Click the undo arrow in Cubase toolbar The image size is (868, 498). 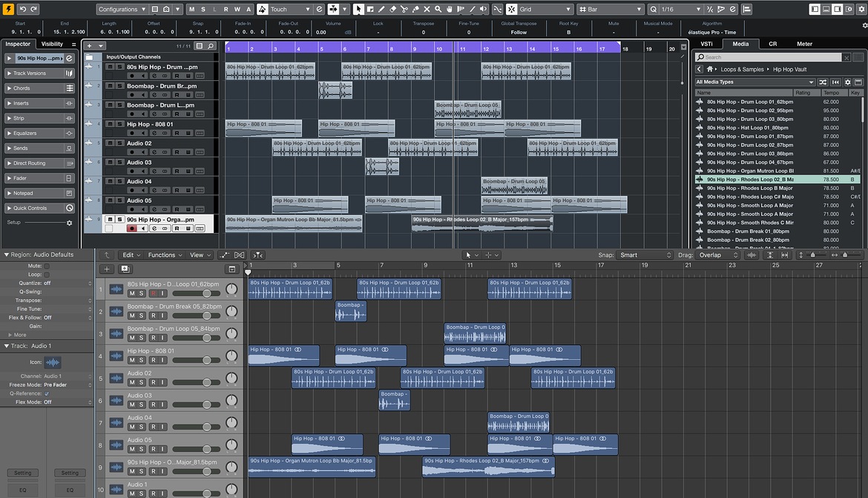point(23,10)
